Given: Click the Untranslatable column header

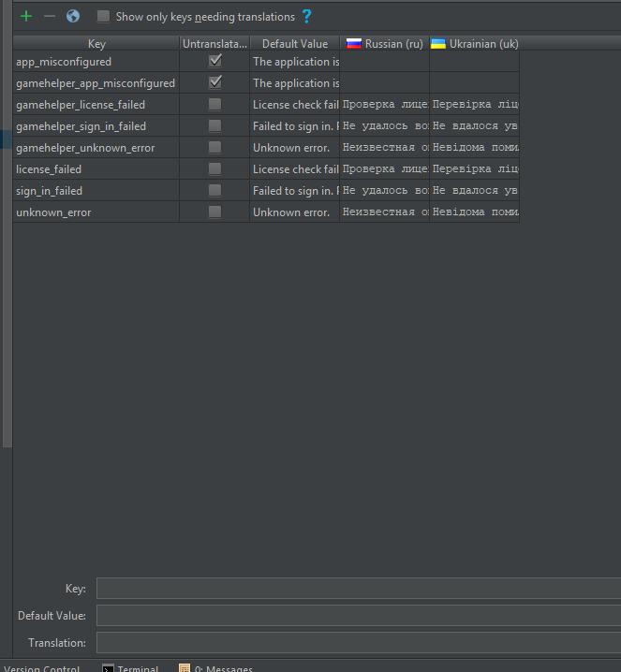Looking at the screenshot, I should 214,44.
